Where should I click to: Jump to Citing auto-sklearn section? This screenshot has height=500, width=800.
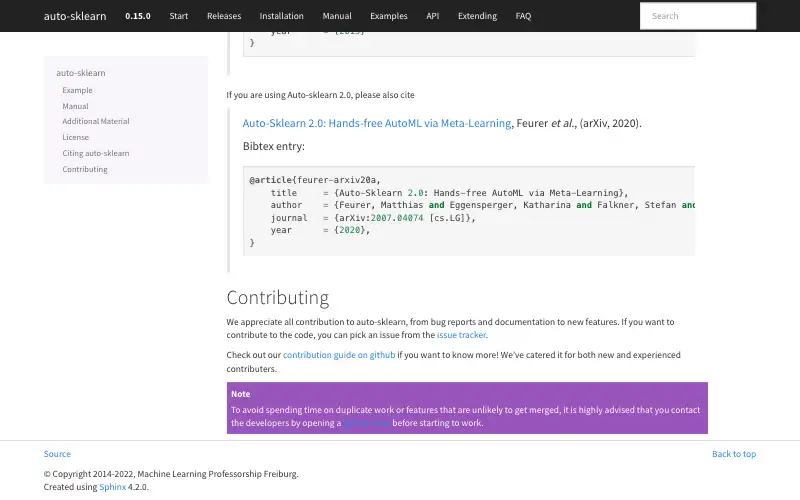[x=95, y=153]
